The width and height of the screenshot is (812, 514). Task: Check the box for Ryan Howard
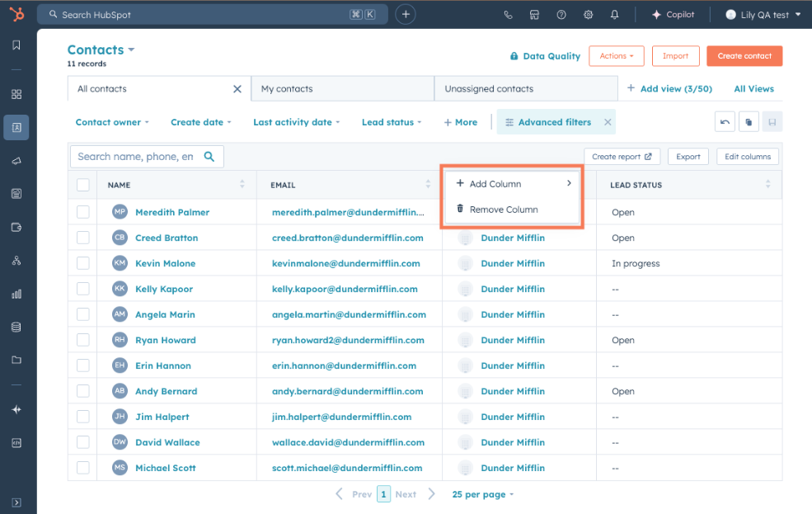[x=83, y=340]
